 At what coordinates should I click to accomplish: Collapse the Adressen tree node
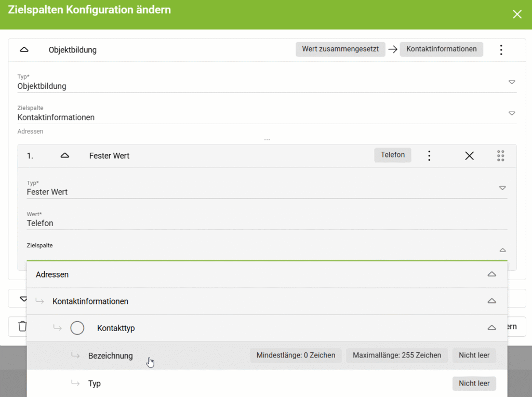[x=491, y=274]
